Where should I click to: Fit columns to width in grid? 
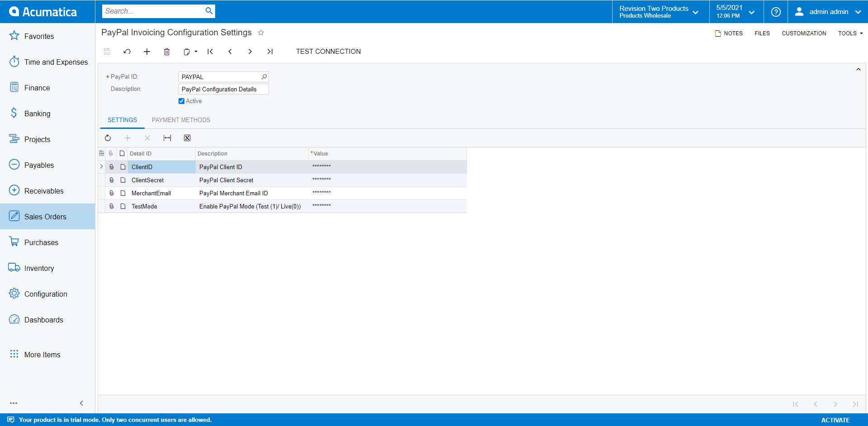[x=167, y=138]
